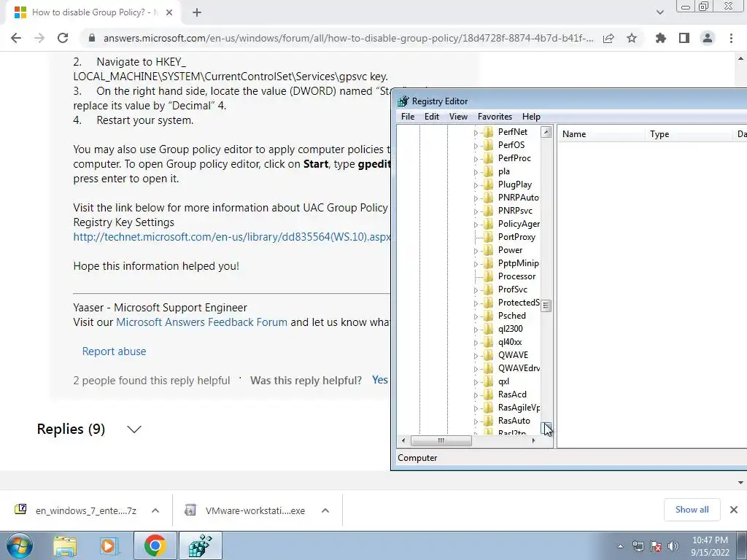Open the volume tray icon
Screen dimensions: 747x560
pos(673,546)
